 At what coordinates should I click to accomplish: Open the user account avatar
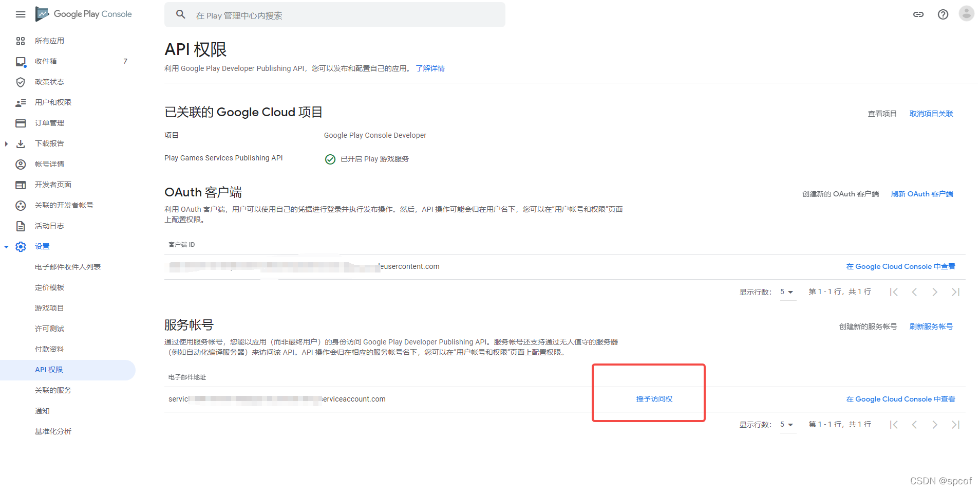point(967,14)
